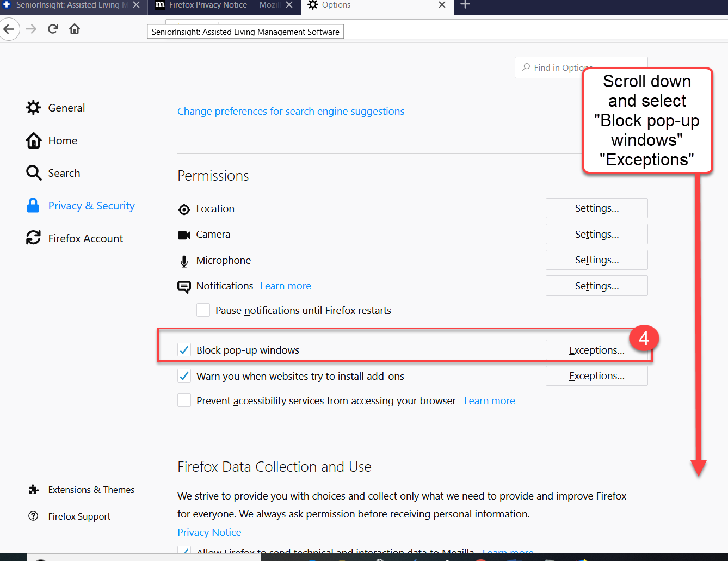
Task: Click the Firefox Account sync icon
Action: click(33, 238)
